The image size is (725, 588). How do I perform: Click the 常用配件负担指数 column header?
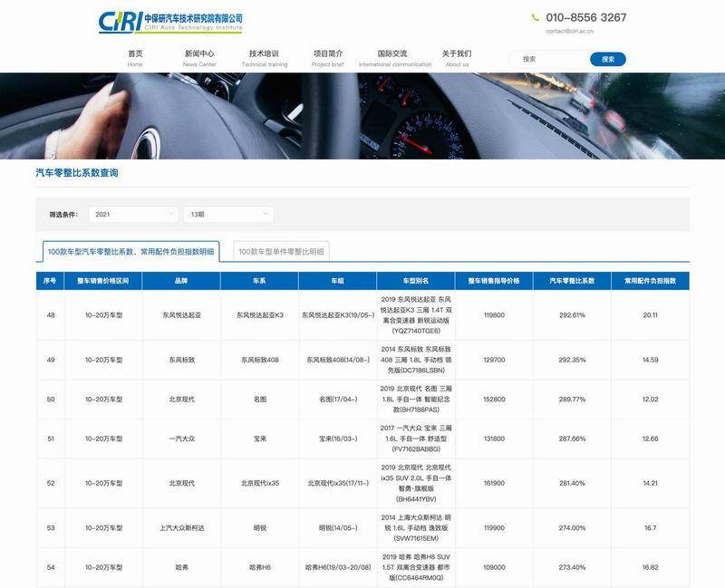(650, 281)
